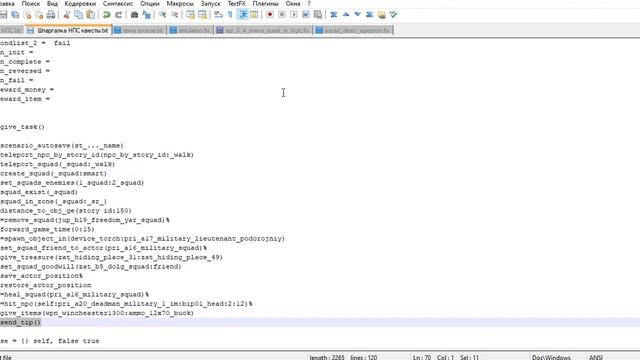This screenshot has height=360, width=640.
Task: Open Replace dialog from toolbar
Action: pyautogui.click(x=147, y=15)
